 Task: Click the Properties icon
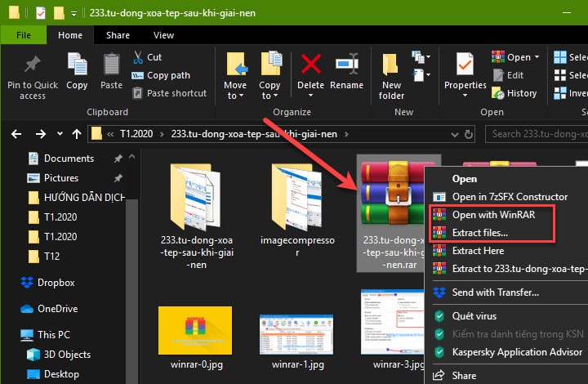[x=465, y=64]
